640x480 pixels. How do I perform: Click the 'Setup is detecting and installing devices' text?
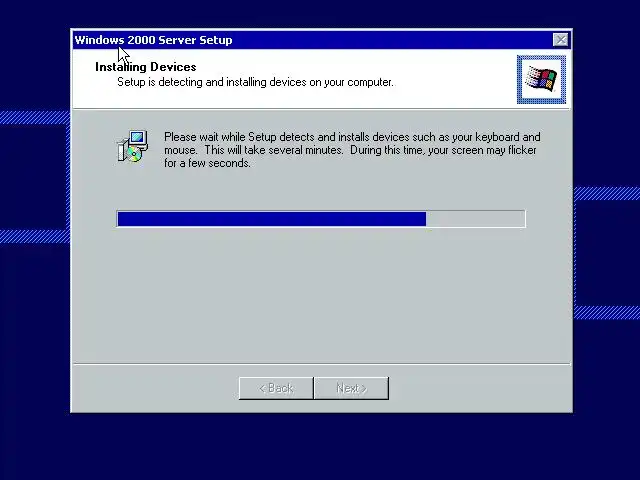click(x=256, y=82)
